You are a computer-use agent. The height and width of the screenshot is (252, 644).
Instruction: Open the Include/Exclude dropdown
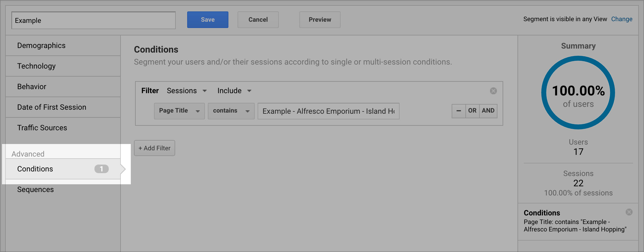coord(234,91)
